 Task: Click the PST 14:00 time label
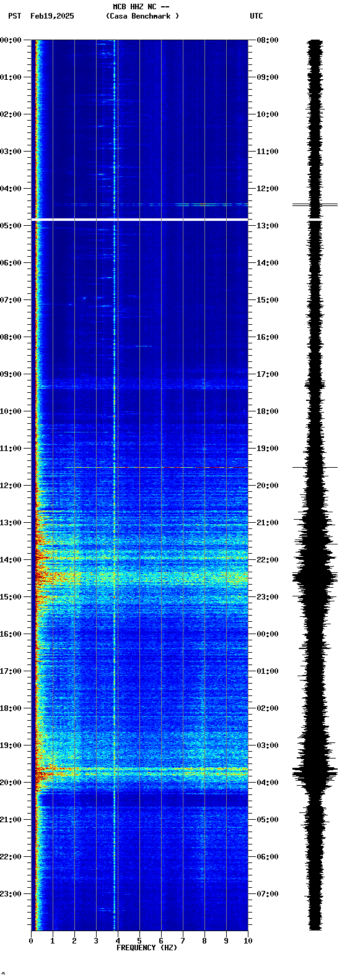point(11,560)
